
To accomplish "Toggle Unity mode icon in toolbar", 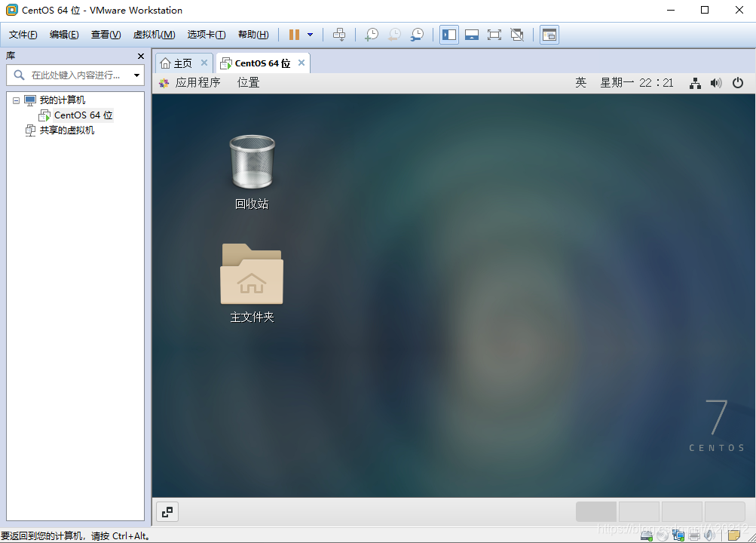I will click(517, 35).
